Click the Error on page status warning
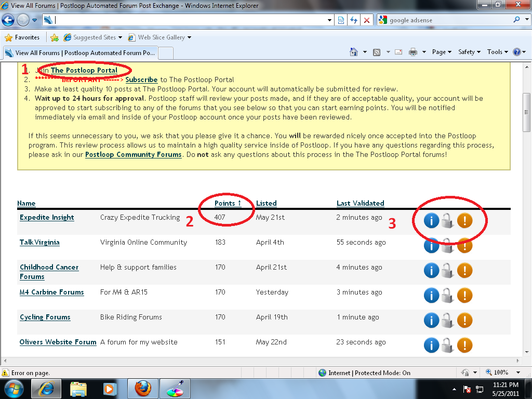Viewport: 532px width, 399px height. (26, 373)
